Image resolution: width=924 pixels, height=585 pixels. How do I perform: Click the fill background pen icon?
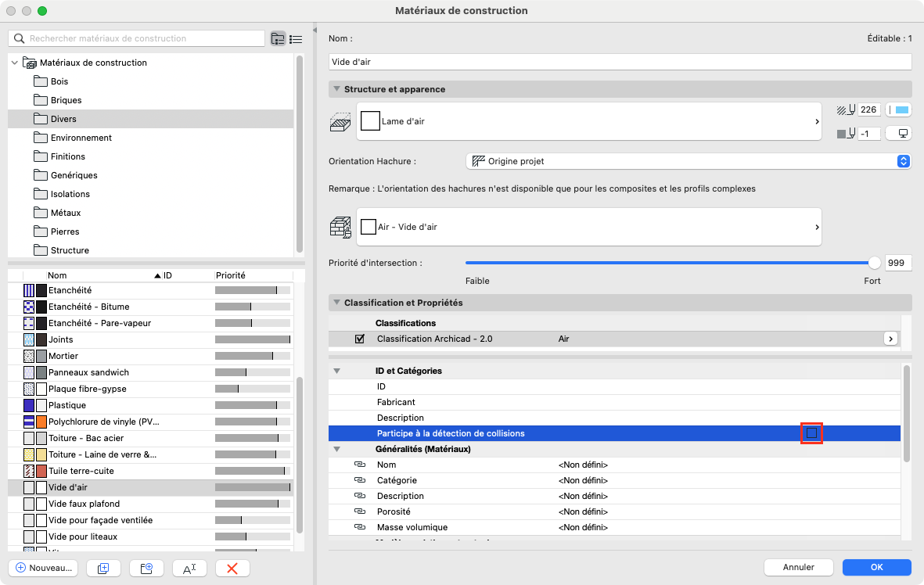(846, 134)
